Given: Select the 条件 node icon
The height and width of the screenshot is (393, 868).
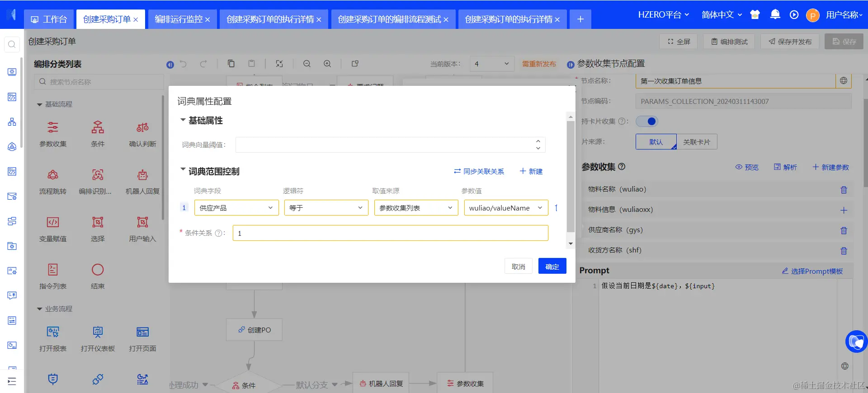Looking at the screenshot, I should coord(98,127).
